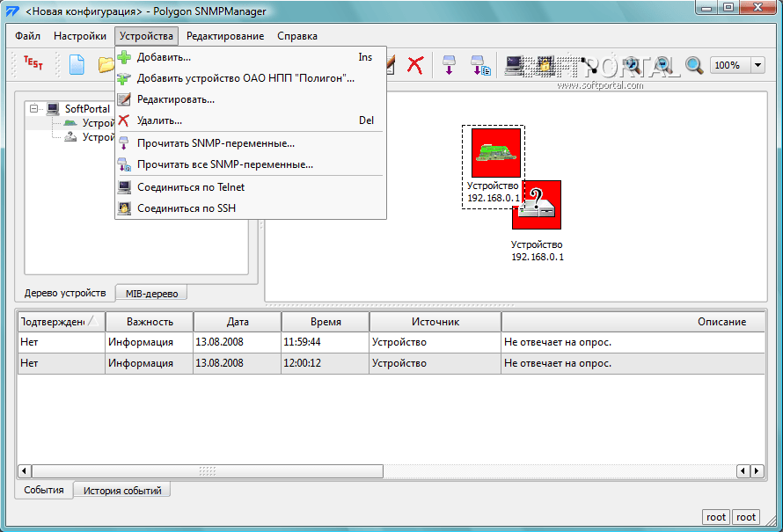Click the SSH padlock toolbar icon
Viewport: 783px width, 532px height.
click(545, 65)
